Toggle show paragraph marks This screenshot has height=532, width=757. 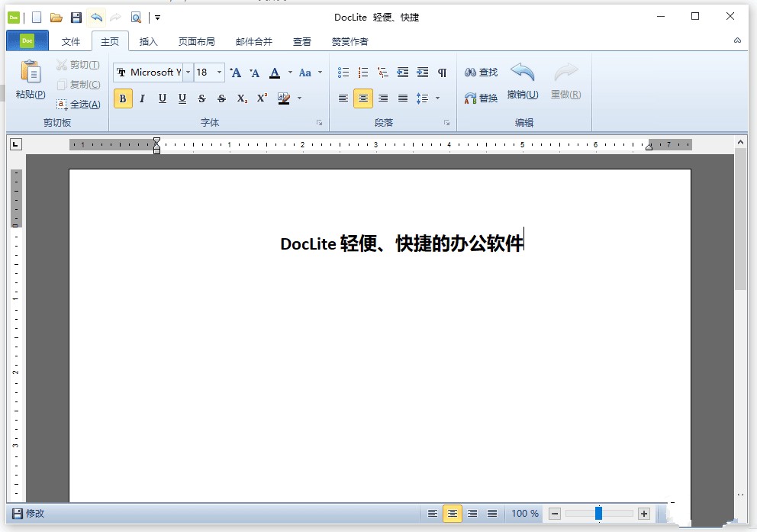coord(443,73)
